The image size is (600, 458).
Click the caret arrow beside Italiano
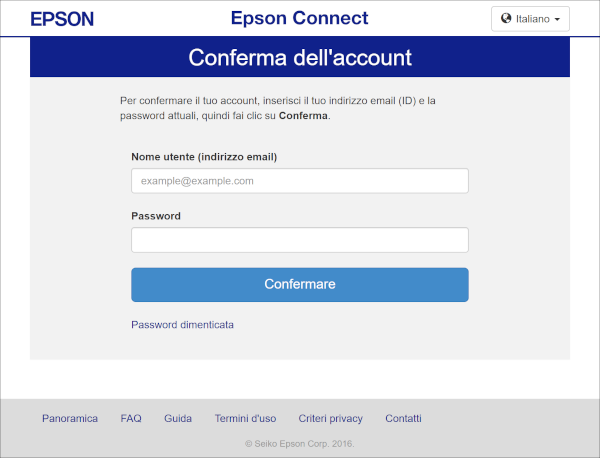point(557,20)
